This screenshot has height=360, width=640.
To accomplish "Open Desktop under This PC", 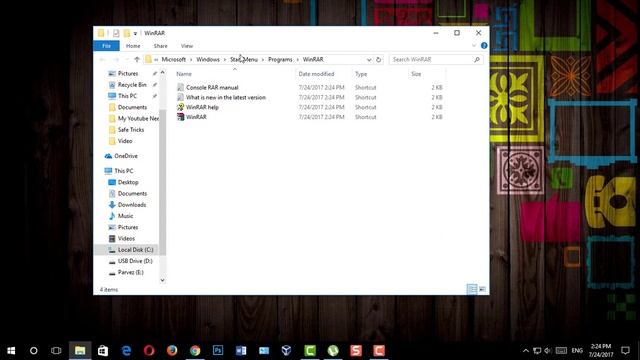I will click(128, 182).
